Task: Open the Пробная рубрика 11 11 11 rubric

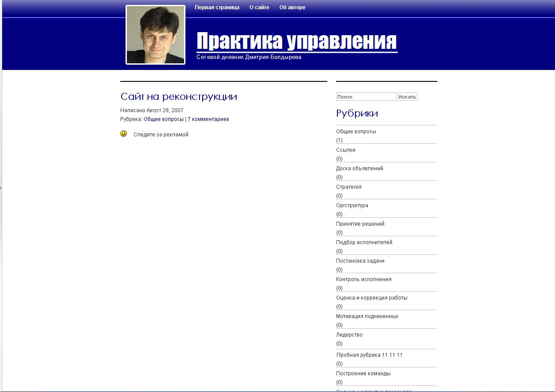Action: coord(371,354)
